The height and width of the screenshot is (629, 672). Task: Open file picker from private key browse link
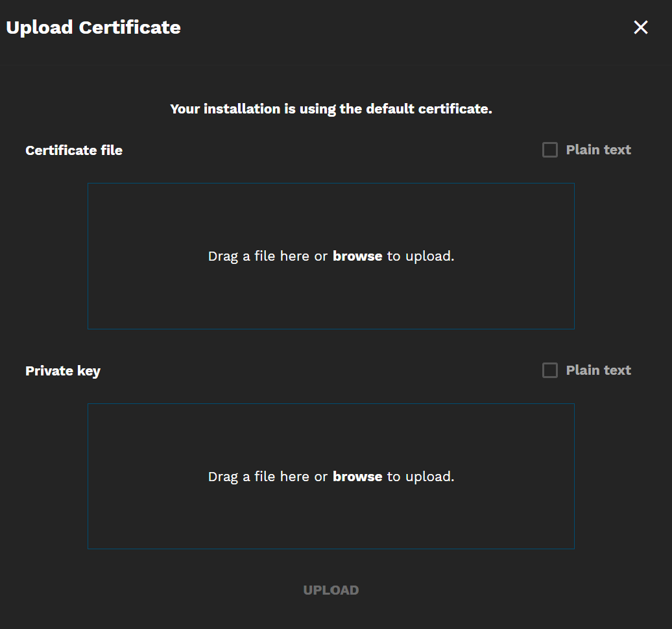pos(357,476)
